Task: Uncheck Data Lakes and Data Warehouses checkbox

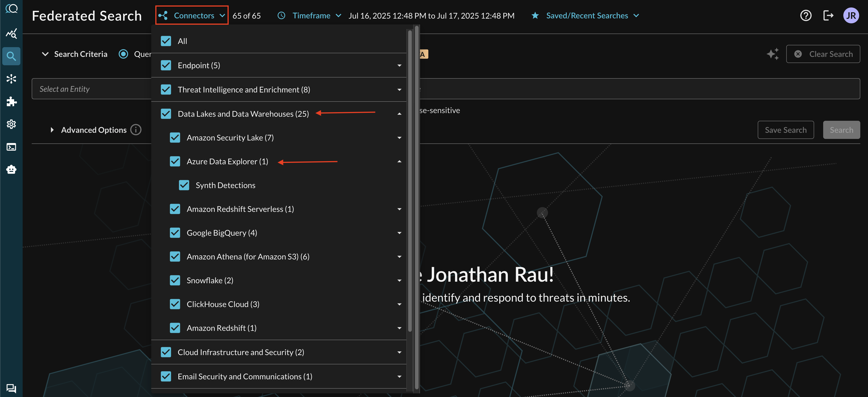Action: pos(166,114)
